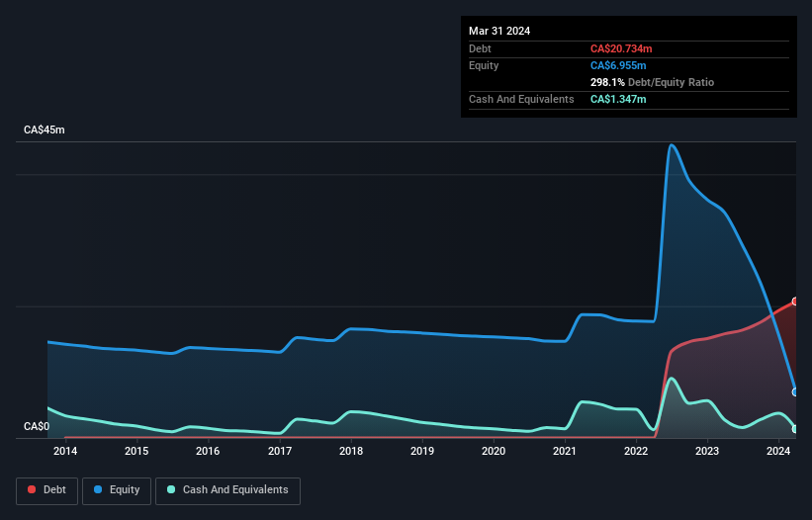Click the 298.1% Debt/Equity Ratio text
Viewport: 812px width, 520px height.
652,82
